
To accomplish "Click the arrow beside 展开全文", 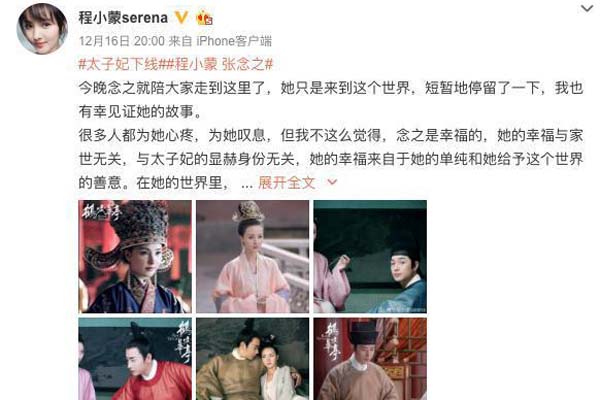I will [333, 183].
